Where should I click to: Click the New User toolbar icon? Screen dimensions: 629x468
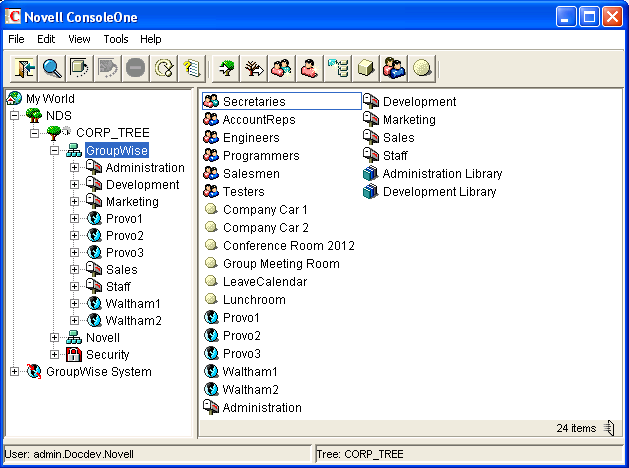tap(310, 68)
